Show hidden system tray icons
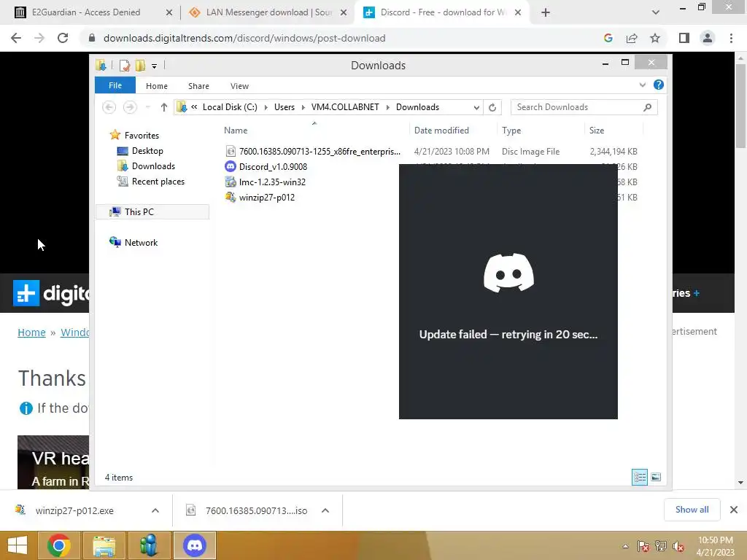 [625, 545]
